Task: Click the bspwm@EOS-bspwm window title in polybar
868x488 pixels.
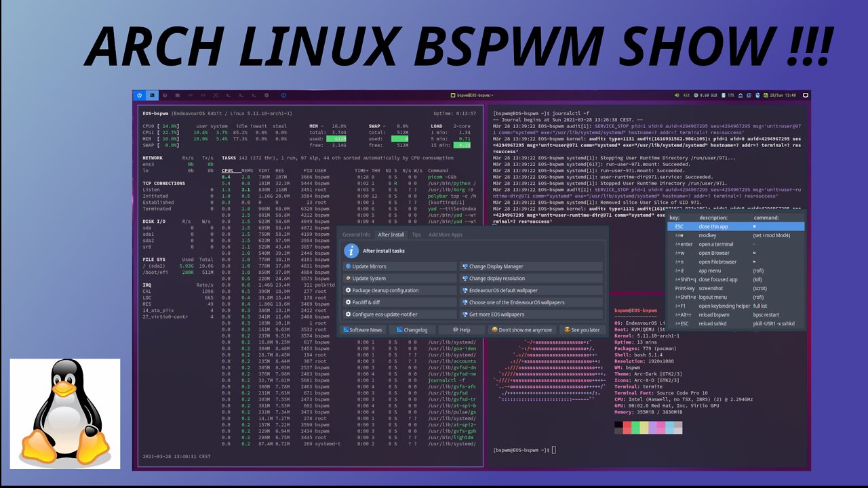Action: (475, 96)
